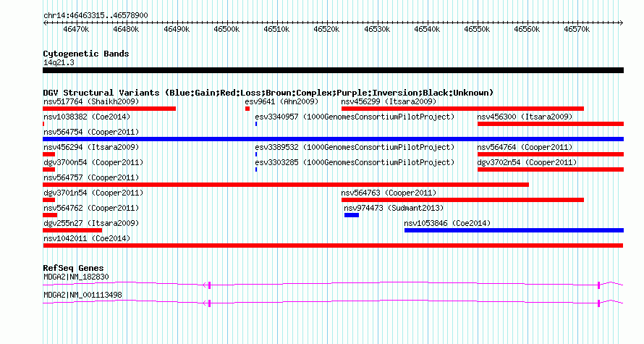Click the Cytogenetic Bands track title
Image resolution: width=644 pixels, height=344 pixels.
click(x=86, y=54)
